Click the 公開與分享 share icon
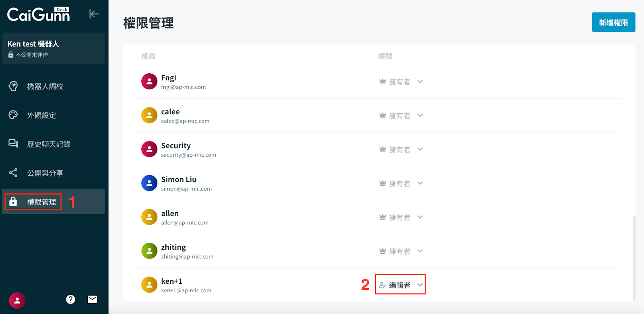Viewport: 644px width, 314px height. [x=13, y=173]
